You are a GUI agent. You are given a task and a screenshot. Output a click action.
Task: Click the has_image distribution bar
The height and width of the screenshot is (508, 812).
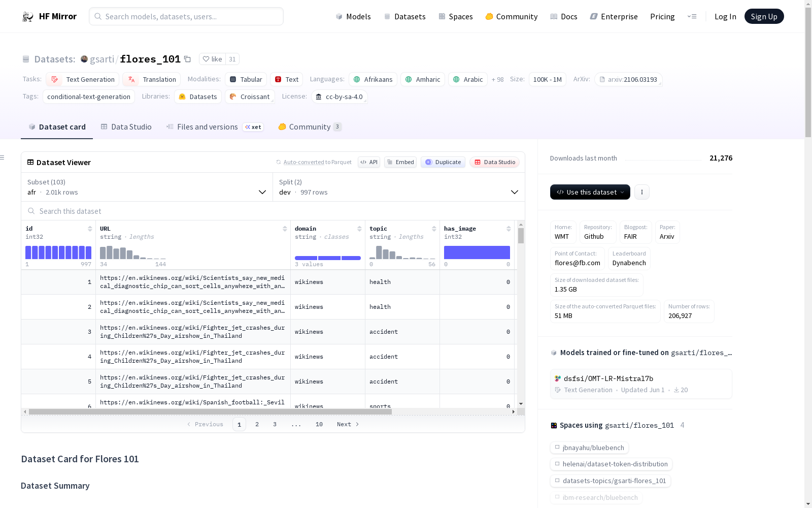pos(477,252)
